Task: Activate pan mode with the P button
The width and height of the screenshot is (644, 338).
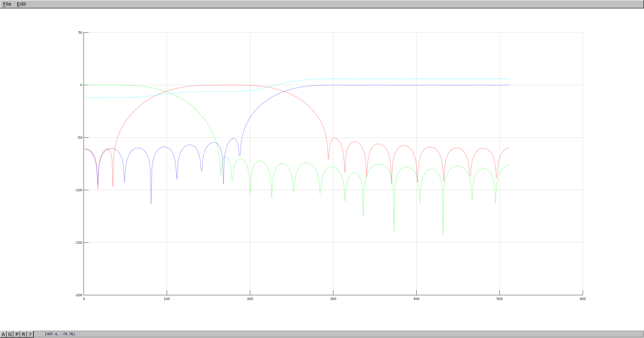Action: pos(17,334)
